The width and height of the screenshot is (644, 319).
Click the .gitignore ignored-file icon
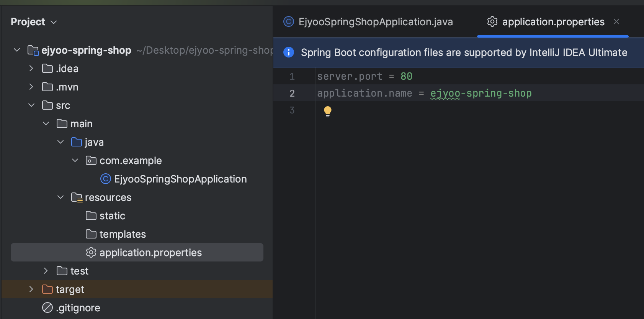(47, 308)
